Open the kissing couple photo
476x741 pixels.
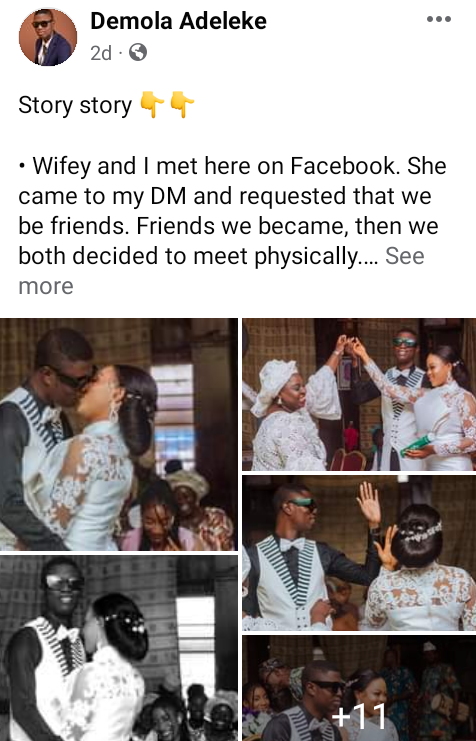coord(119,434)
